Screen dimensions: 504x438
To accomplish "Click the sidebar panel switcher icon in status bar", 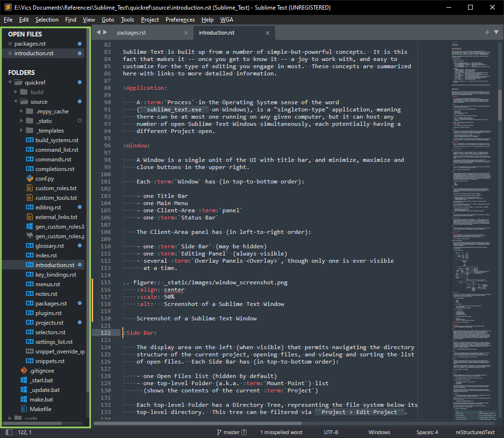I will point(9,432).
